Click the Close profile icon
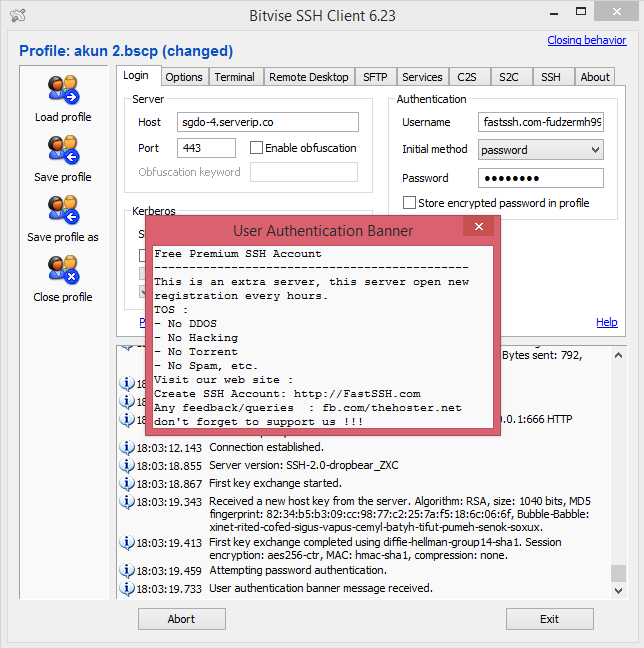Image resolution: width=644 pixels, height=648 pixels. [x=63, y=269]
